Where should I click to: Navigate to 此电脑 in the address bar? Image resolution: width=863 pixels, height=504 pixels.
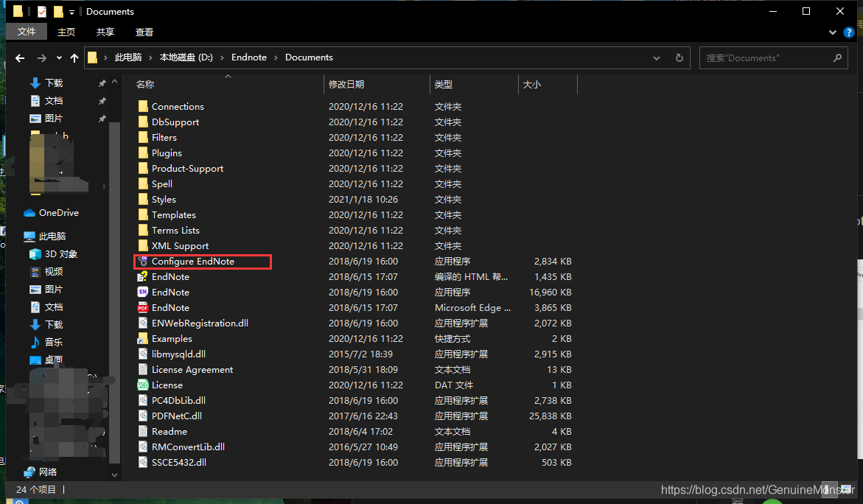[128, 57]
